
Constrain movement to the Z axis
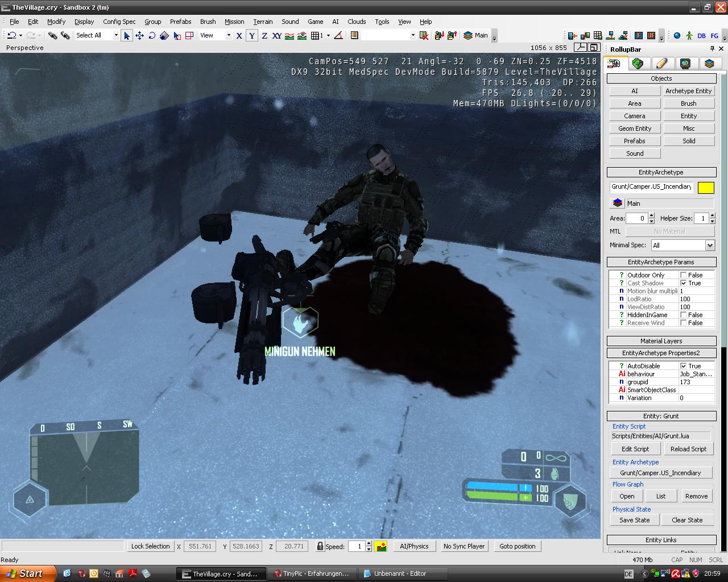tap(264, 35)
